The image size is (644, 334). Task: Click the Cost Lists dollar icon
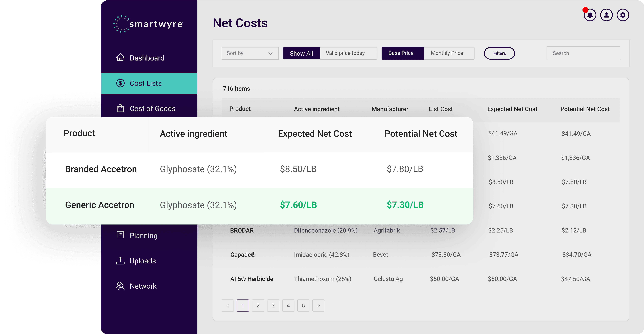[x=120, y=83]
